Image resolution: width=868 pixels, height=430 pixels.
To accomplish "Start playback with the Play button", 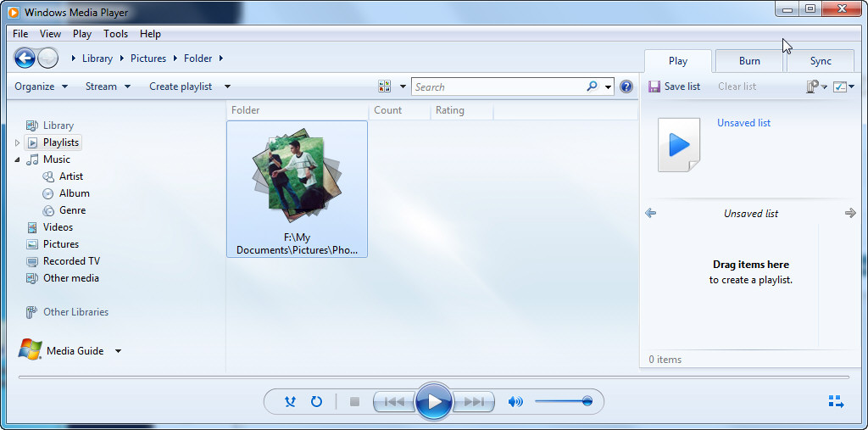I will (x=434, y=401).
